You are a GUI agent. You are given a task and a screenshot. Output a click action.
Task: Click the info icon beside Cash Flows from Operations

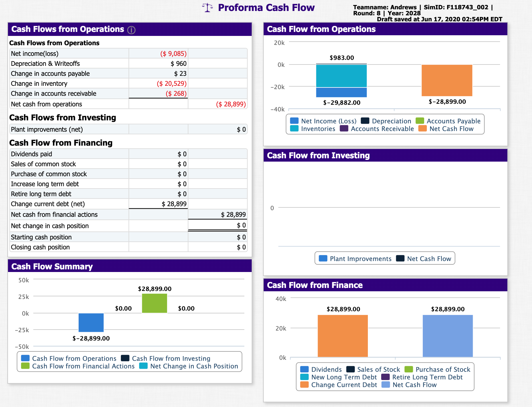click(x=132, y=30)
